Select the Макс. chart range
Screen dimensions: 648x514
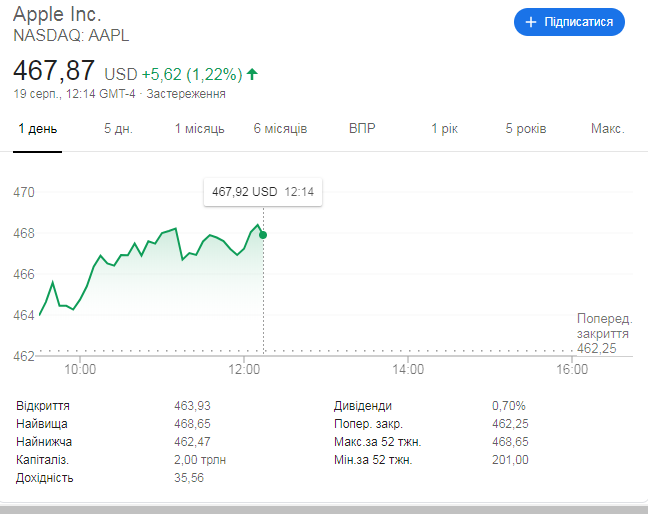[x=608, y=128]
